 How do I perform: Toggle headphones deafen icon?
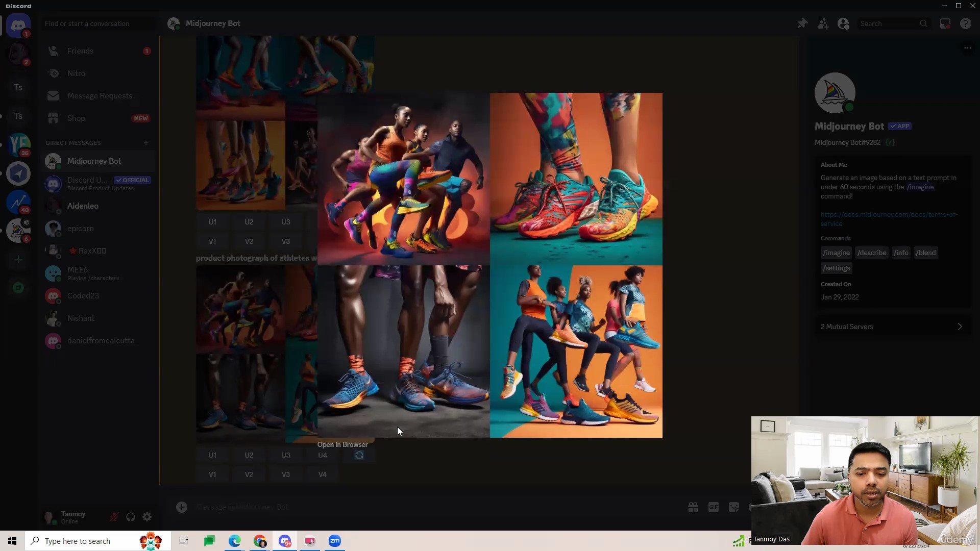[131, 517]
